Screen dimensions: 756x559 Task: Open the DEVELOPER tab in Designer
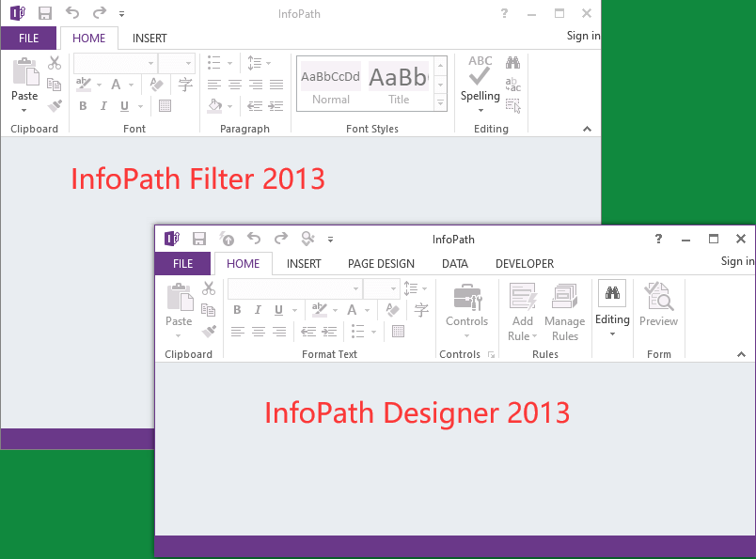(525, 264)
